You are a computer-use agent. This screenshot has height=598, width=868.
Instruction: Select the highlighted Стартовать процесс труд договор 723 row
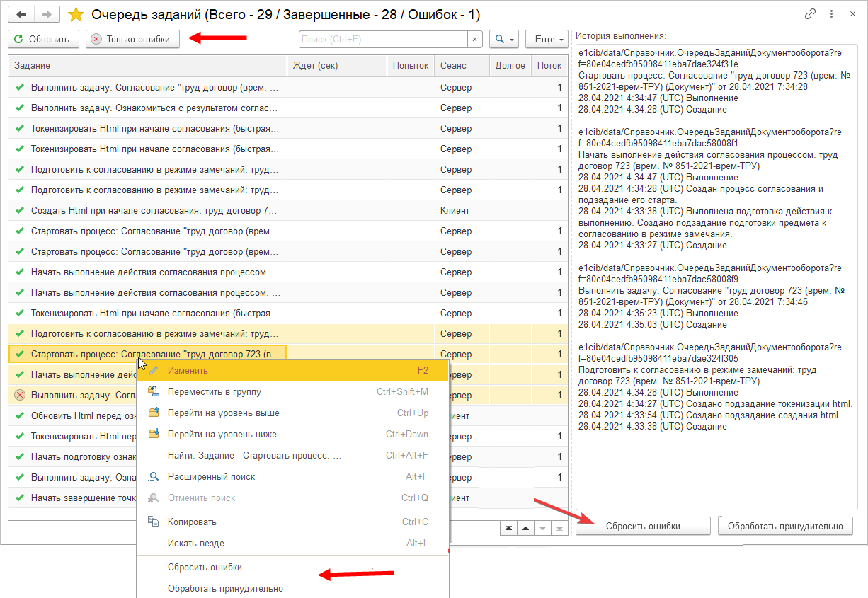(288, 354)
